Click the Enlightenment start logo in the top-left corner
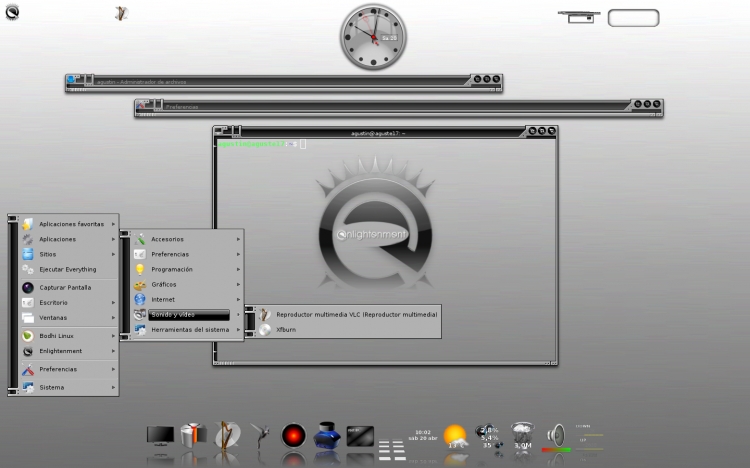The image size is (750, 468). click(12, 11)
